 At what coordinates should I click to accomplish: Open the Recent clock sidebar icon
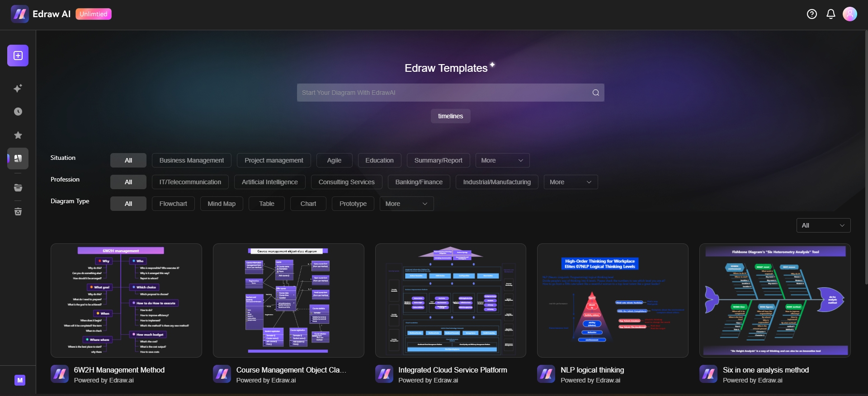18,112
